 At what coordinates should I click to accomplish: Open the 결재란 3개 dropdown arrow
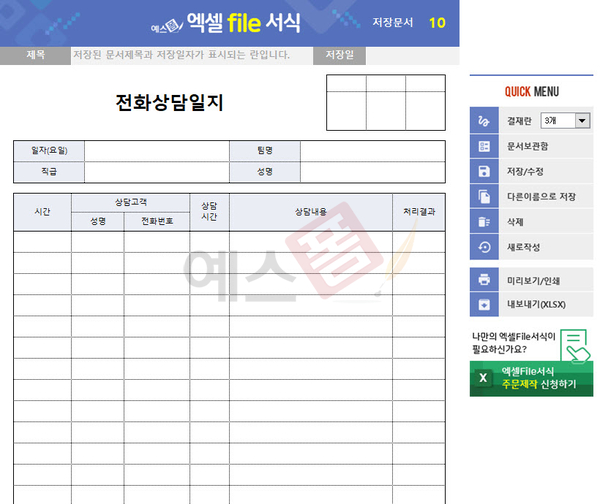pos(582,121)
